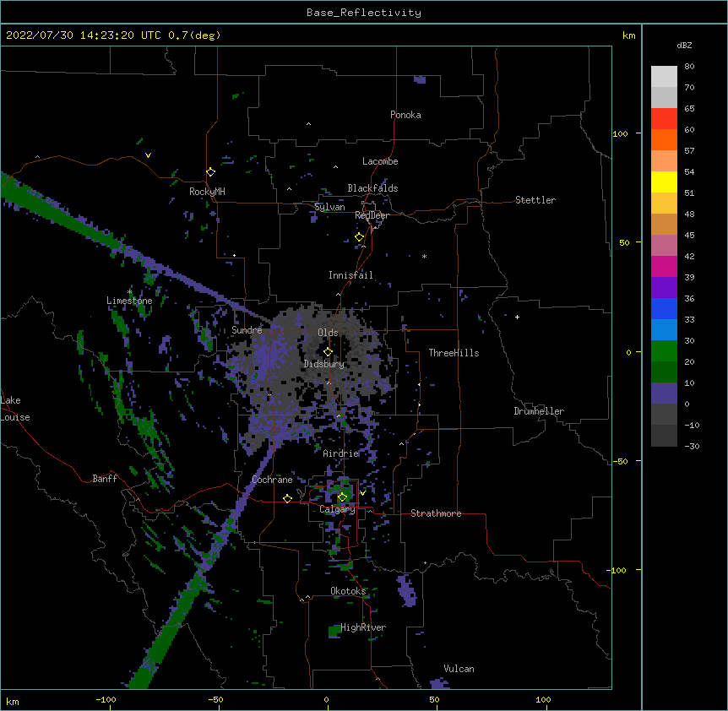Click the 0 tick on the bottom axis
This screenshot has width=728, height=711.
pyautogui.click(x=326, y=699)
